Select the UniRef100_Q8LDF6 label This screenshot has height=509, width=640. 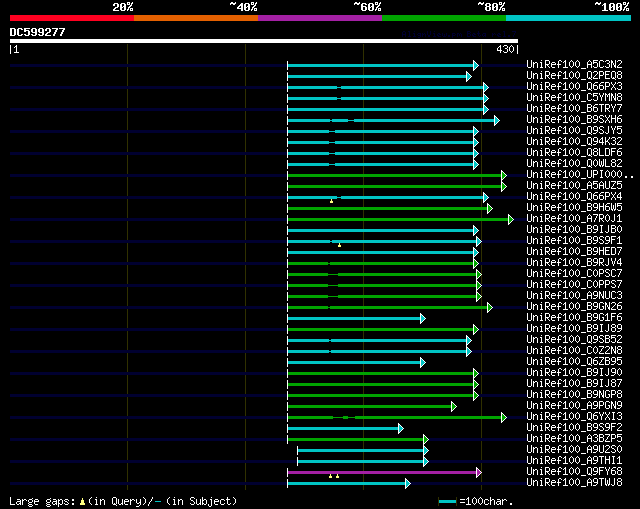[574, 152]
